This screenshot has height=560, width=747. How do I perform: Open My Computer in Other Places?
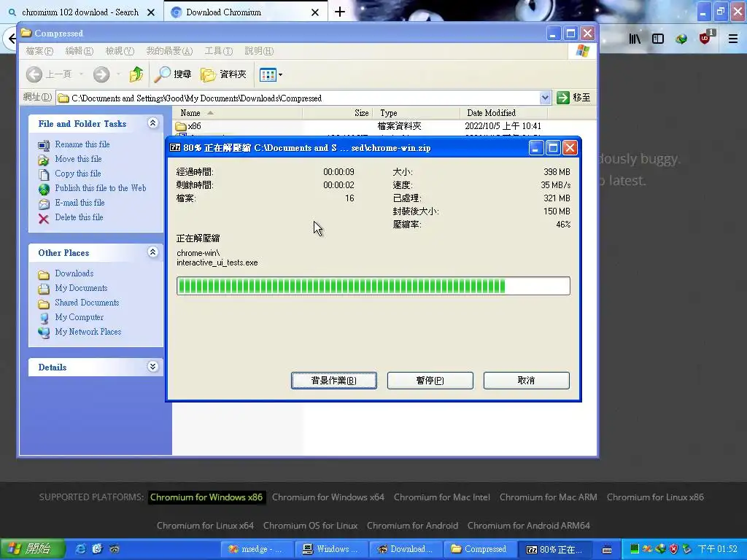tap(79, 317)
